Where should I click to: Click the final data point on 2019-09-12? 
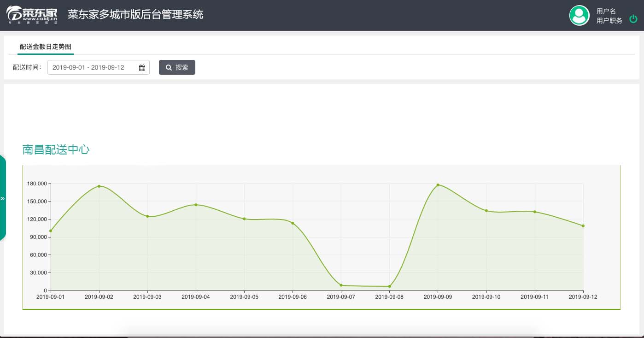583,225
